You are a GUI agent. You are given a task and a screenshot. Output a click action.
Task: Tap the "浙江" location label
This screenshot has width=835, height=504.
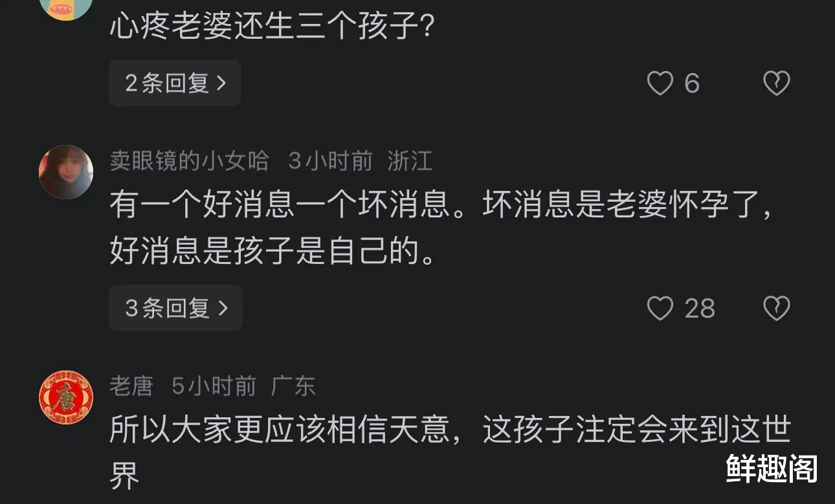pos(410,161)
